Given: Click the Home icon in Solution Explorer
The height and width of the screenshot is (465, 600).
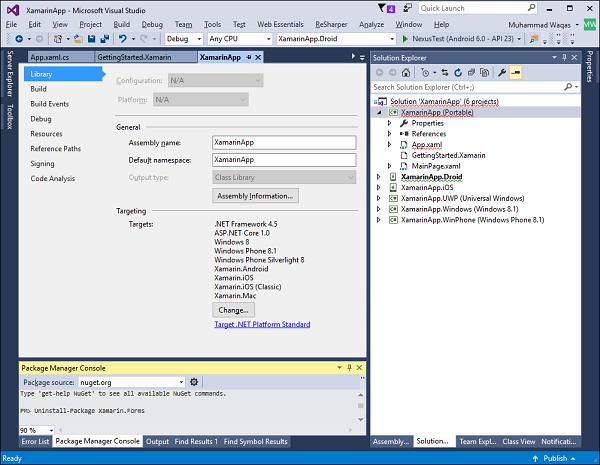Looking at the screenshot, I should click(x=406, y=72).
